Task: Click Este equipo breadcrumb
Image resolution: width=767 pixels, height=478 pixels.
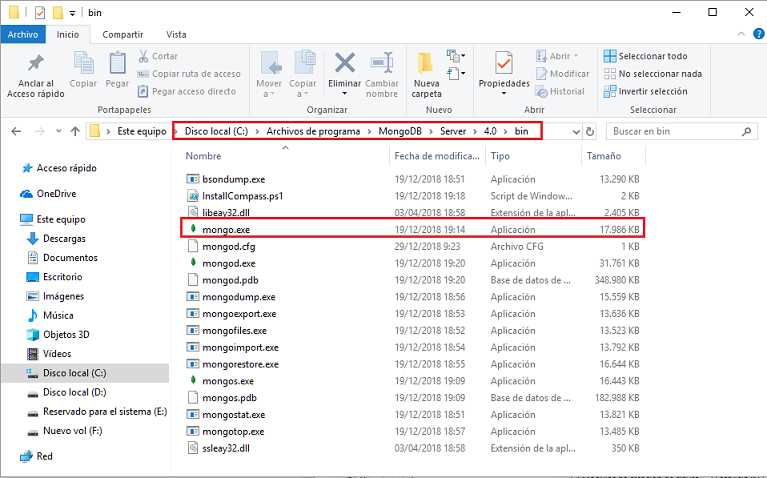Action: pos(142,131)
